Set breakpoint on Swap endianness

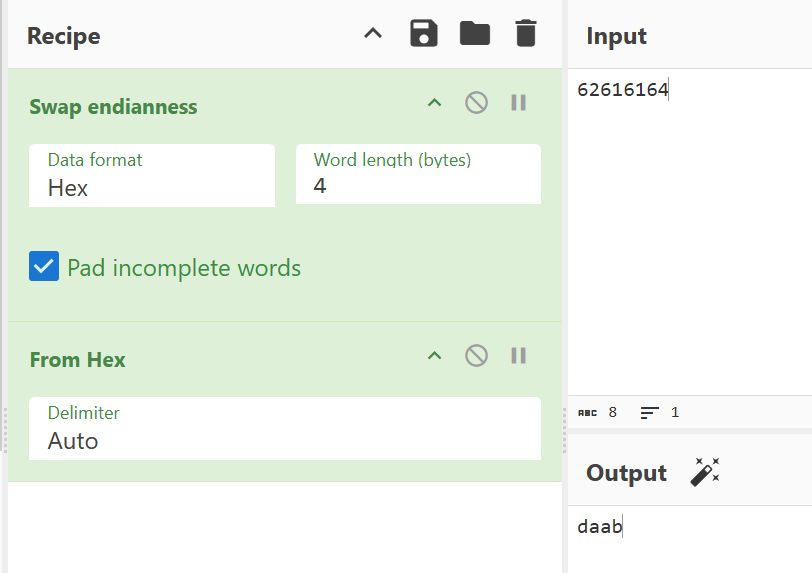[518, 103]
